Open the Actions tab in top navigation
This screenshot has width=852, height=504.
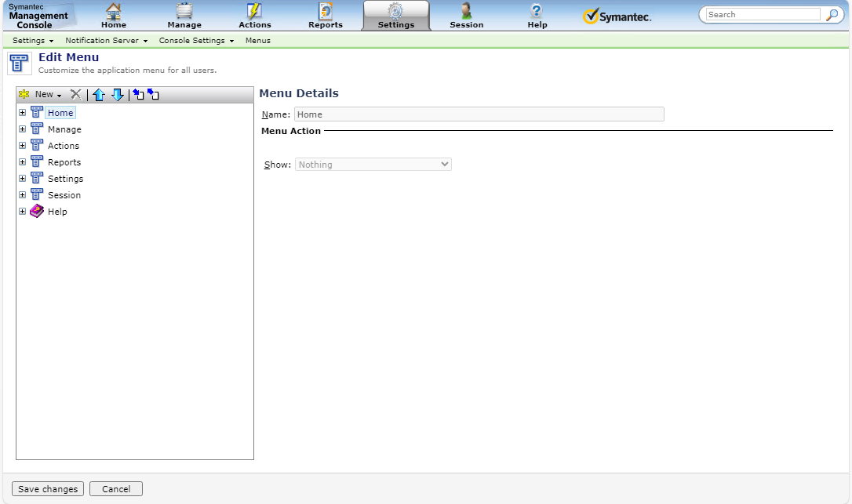click(x=255, y=16)
